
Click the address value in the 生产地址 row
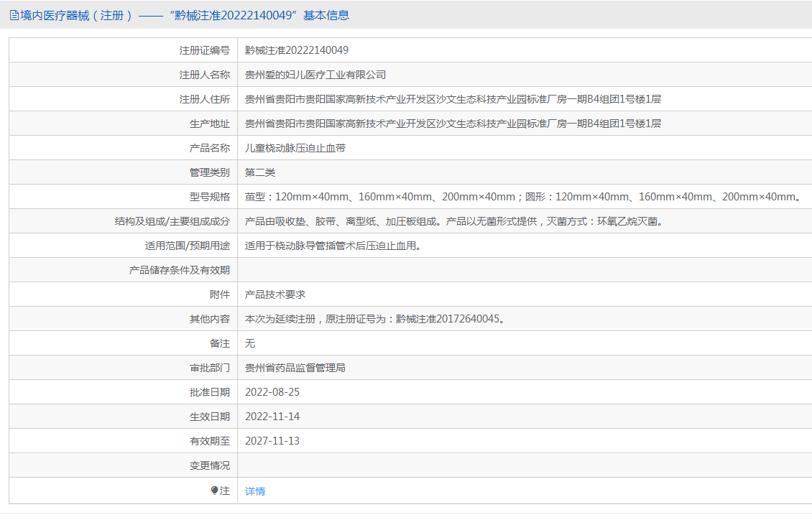pyautogui.click(x=453, y=123)
